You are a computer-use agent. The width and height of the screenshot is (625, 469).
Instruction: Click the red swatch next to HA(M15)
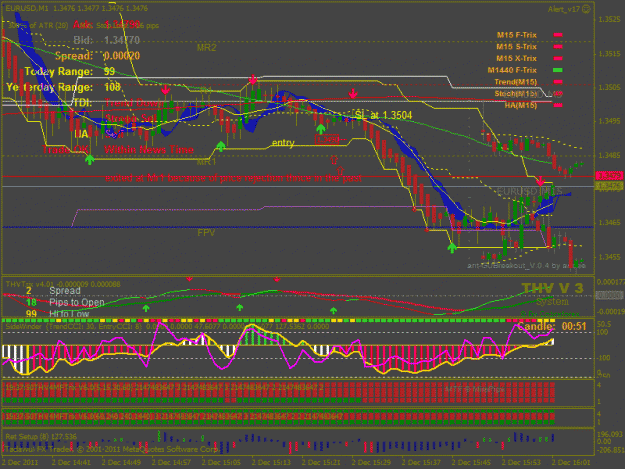pos(558,105)
